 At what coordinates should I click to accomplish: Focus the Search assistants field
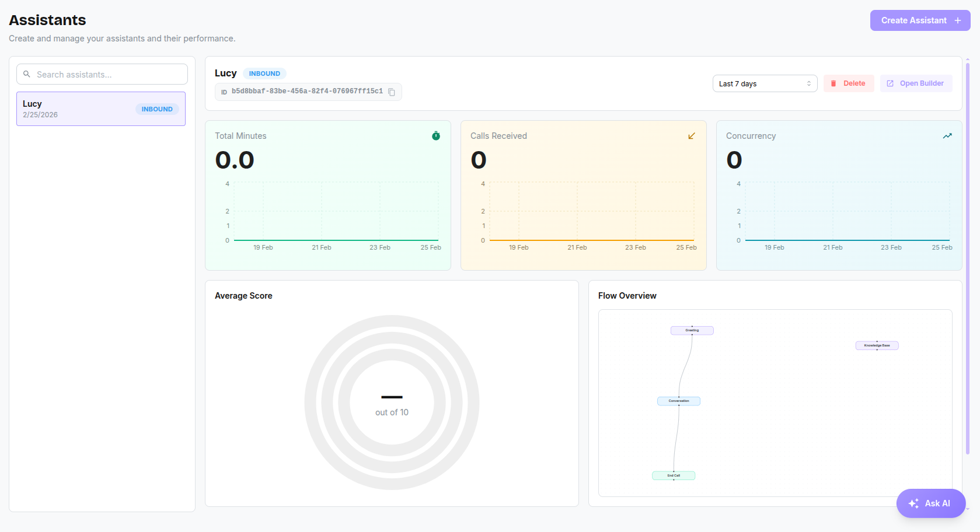pos(102,74)
